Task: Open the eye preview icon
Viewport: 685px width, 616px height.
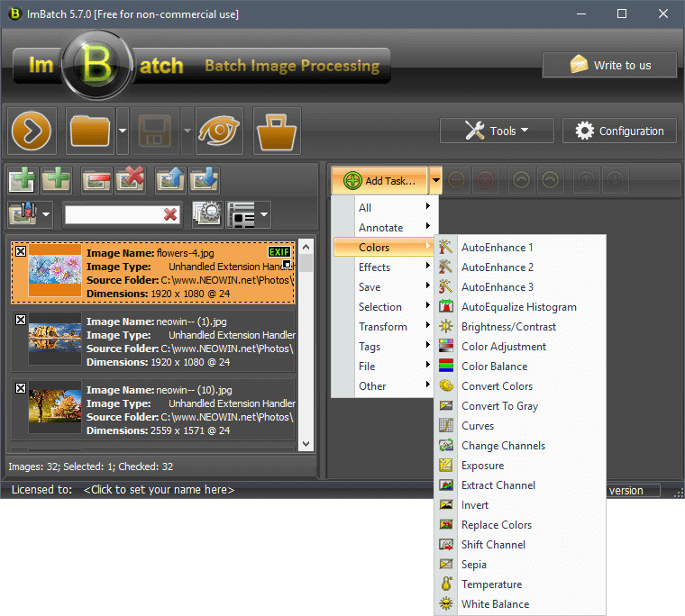Action: (x=219, y=131)
